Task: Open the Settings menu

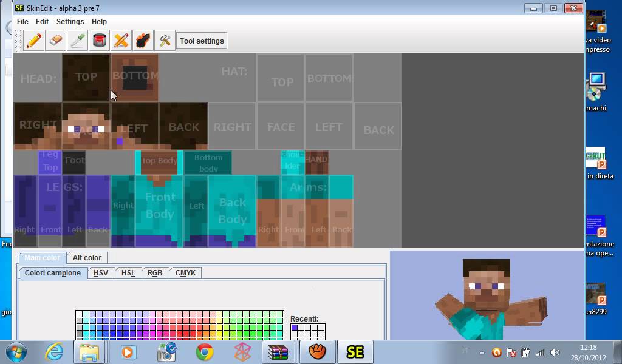Action: click(70, 22)
